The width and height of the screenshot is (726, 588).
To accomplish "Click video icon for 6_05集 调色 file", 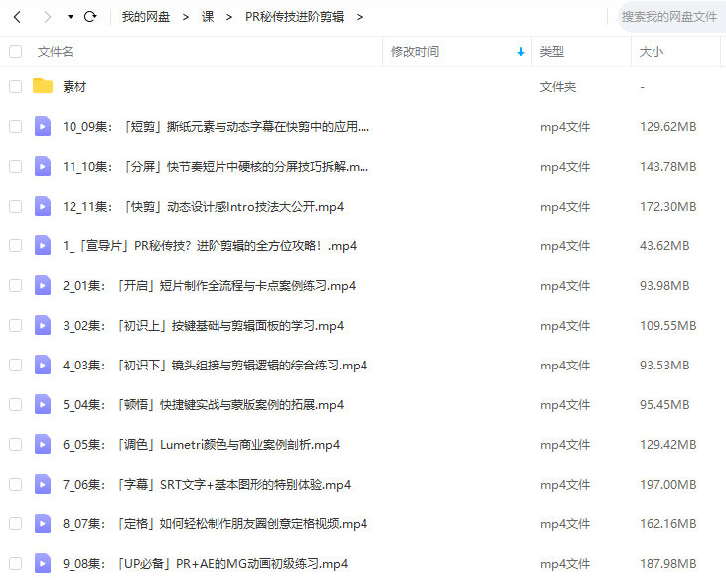I will click(43, 444).
